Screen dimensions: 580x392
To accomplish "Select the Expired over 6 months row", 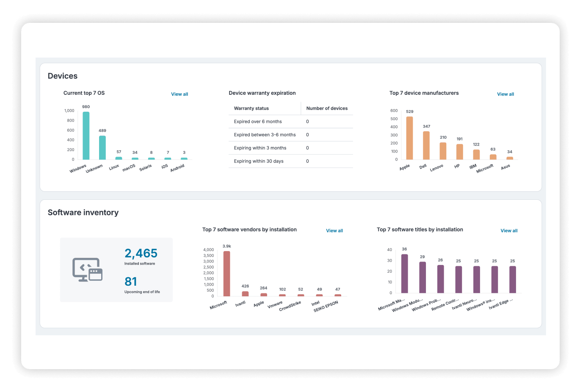I will [291, 121].
